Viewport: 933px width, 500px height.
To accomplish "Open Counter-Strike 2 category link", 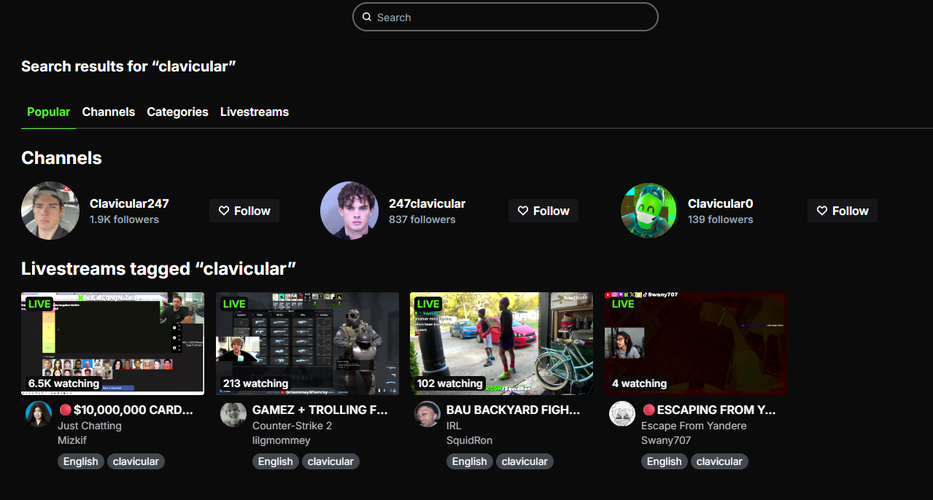I will [292, 426].
